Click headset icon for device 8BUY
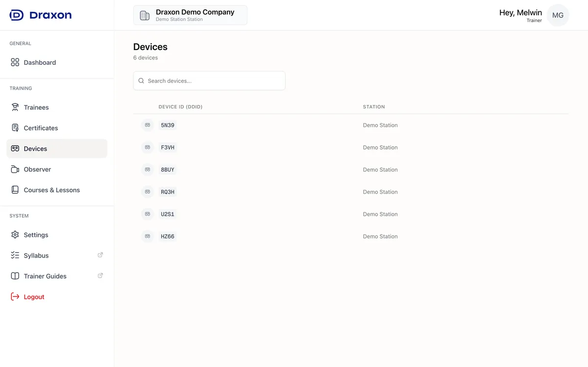588x367 pixels. point(147,170)
